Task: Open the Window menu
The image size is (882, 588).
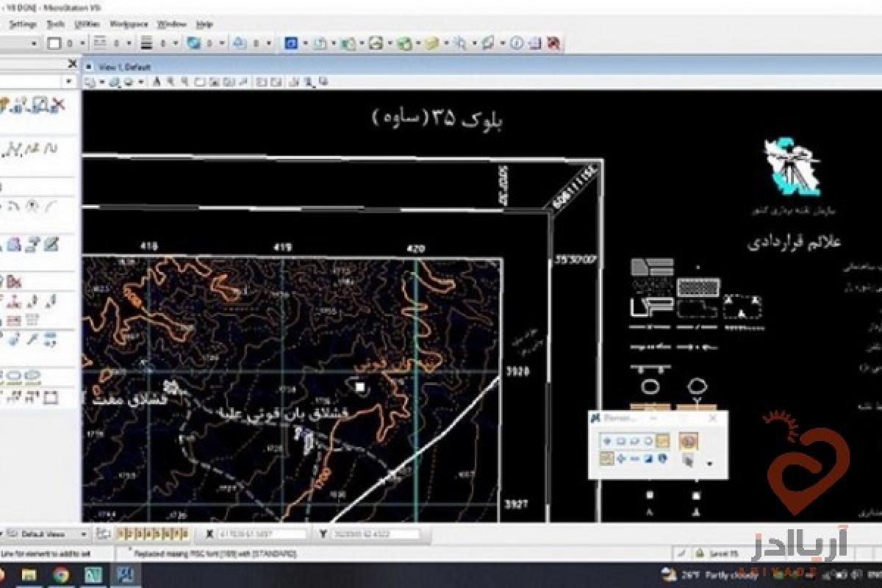Action: pos(171,24)
